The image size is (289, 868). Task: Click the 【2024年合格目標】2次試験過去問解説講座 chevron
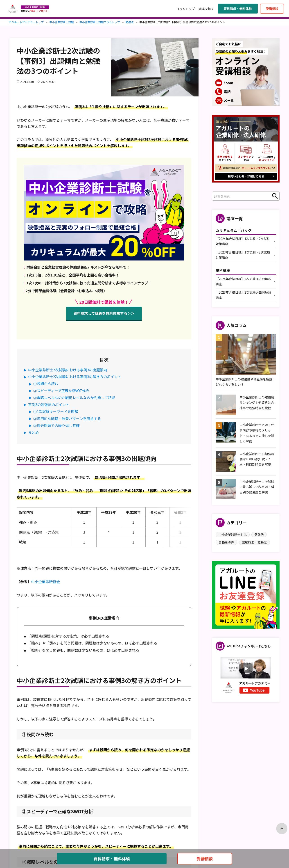tap(274, 281)
